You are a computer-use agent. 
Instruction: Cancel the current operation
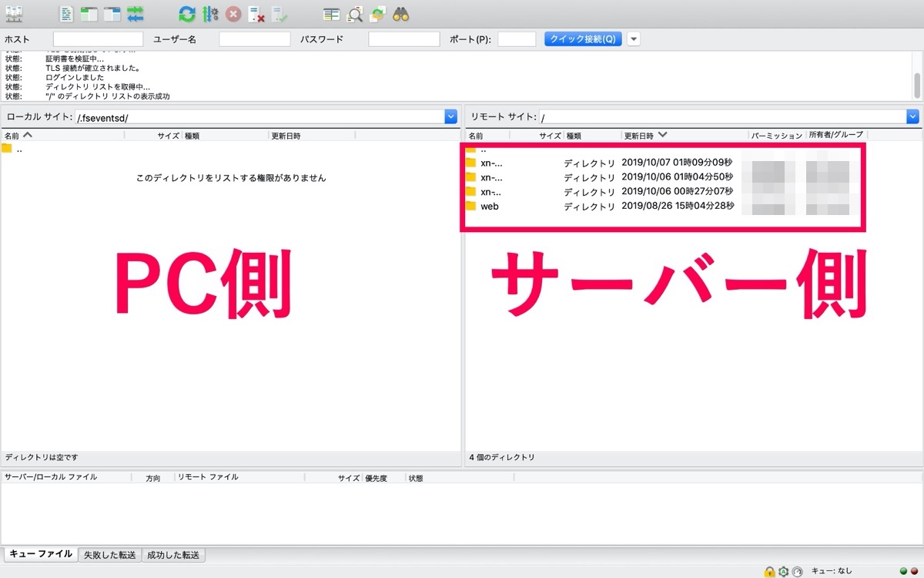click(233, 13)
